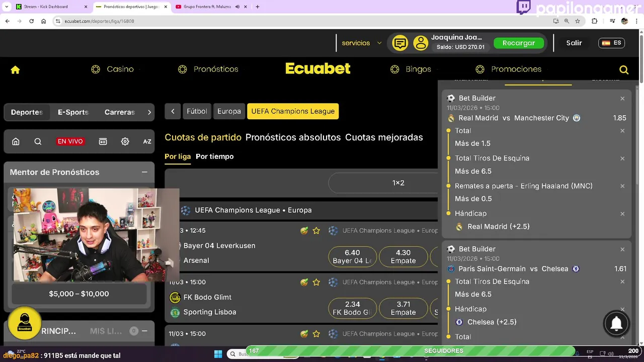Switch to Pronósticos absolutos tab
This screenshot has width=644, height=362.
[293, 137]
